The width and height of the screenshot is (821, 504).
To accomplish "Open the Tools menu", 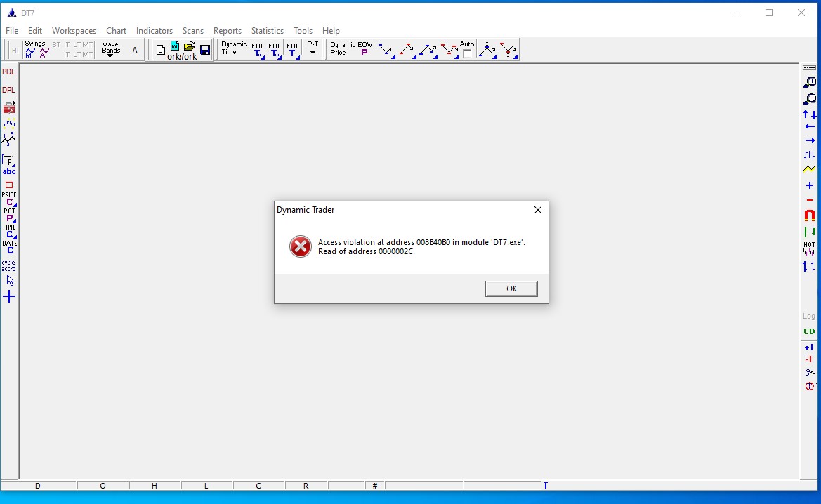I will (x=303, y=31).
